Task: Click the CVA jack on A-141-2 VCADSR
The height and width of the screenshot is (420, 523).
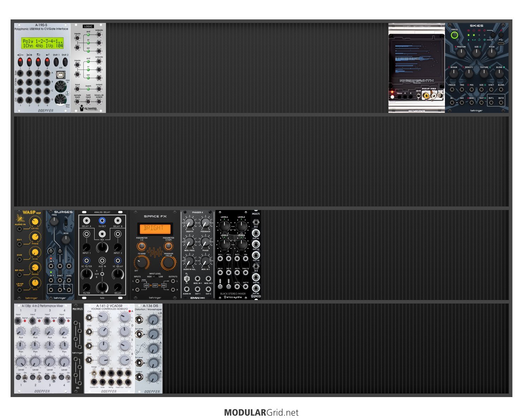Action: (89, 318)
